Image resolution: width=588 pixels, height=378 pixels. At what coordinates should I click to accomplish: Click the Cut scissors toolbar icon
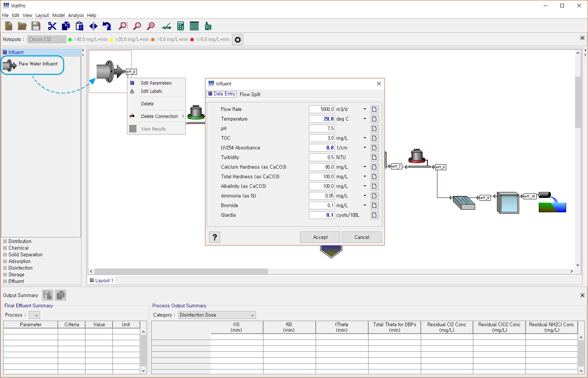click(x=52, y=26)
